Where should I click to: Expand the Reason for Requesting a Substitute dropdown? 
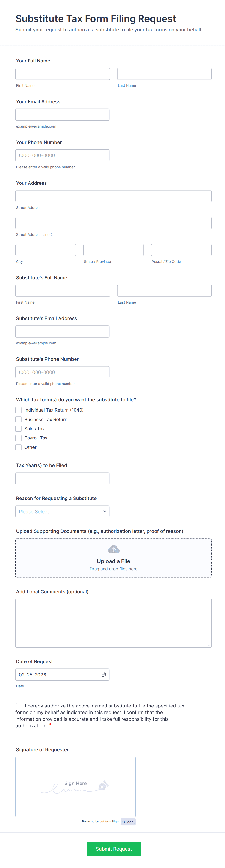[62, 511]
